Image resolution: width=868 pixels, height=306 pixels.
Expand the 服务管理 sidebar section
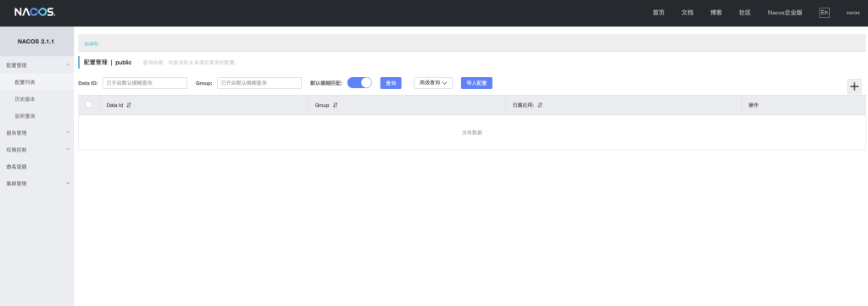coord(36,133)
